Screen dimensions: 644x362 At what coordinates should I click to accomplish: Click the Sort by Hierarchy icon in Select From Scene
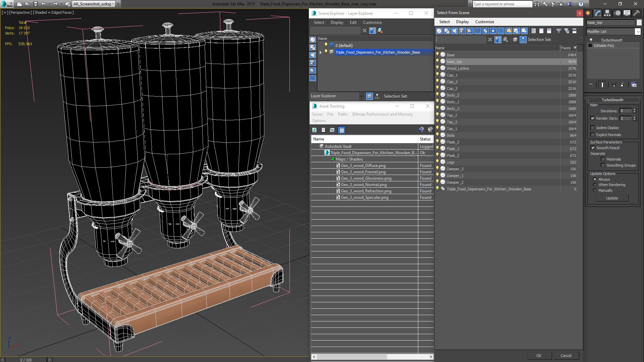pos(523,40)
